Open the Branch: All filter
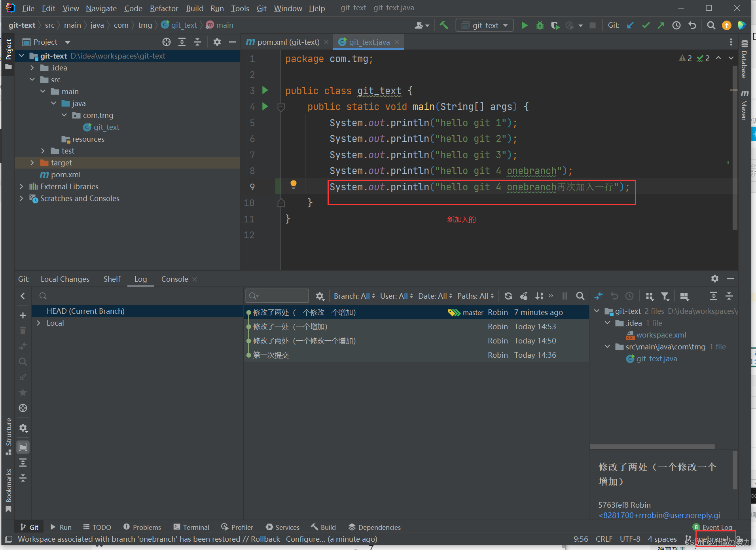The width and height of the screenshot is (756, 550). 354,296
